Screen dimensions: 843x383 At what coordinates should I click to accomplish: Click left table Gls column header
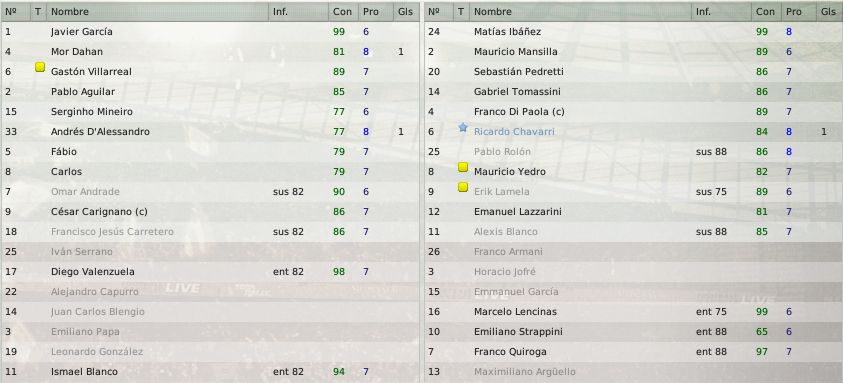click(406, 11)
